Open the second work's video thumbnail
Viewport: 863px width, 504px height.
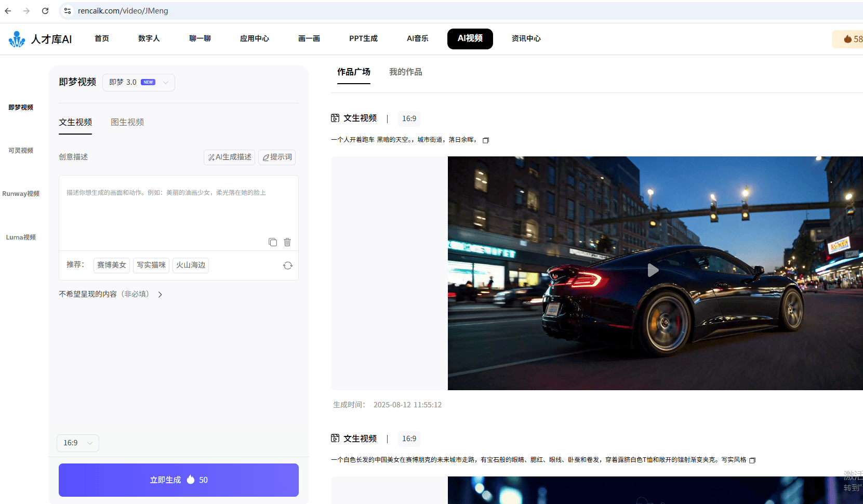[x=655, y=490]
